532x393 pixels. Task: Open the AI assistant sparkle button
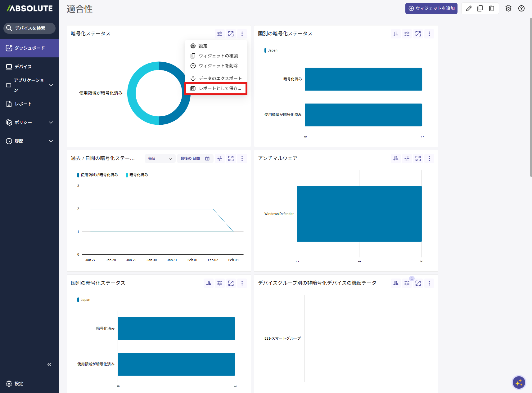[x=519, y=382]
